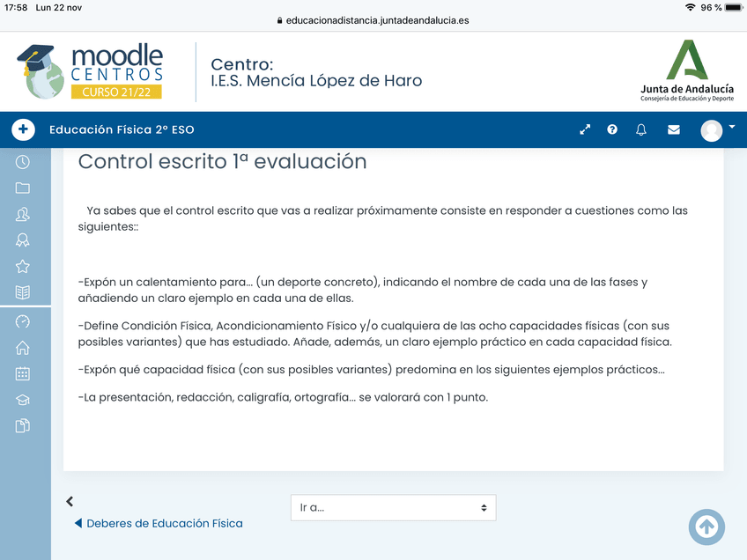Toggle fullscreen with the expand arrows icon
This screenshot has height=560, width=747.
click(584, 129)
